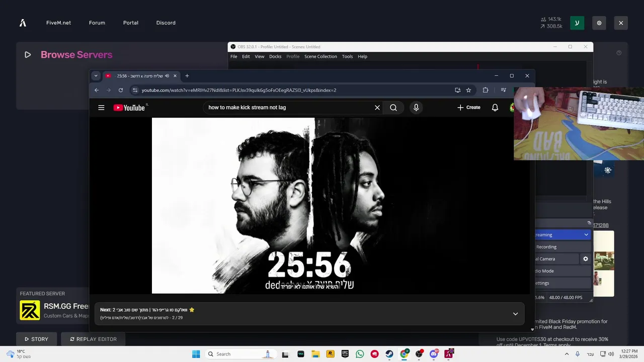644x362 pixels.
Task: Close the YouTube browser tab
Action: (x=175, y=76)
